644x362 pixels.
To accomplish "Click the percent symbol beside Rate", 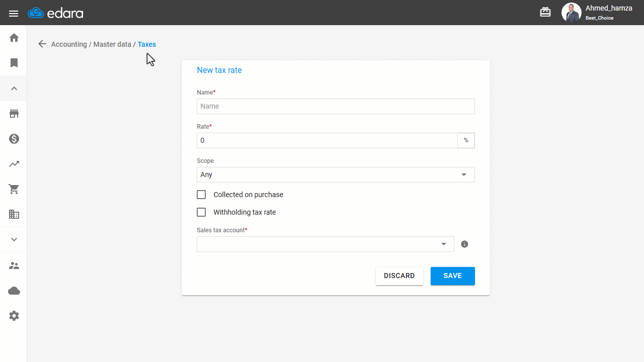I will click(x=466, y=140).
